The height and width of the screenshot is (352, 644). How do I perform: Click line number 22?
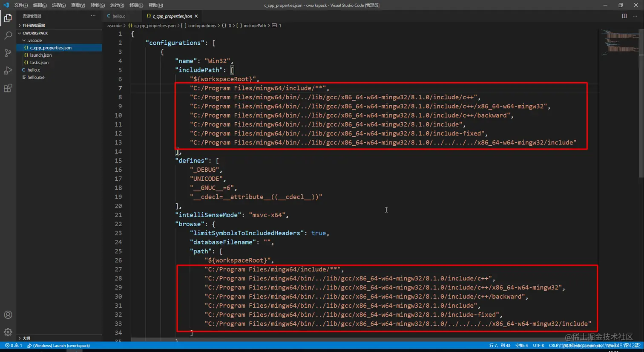118,224
